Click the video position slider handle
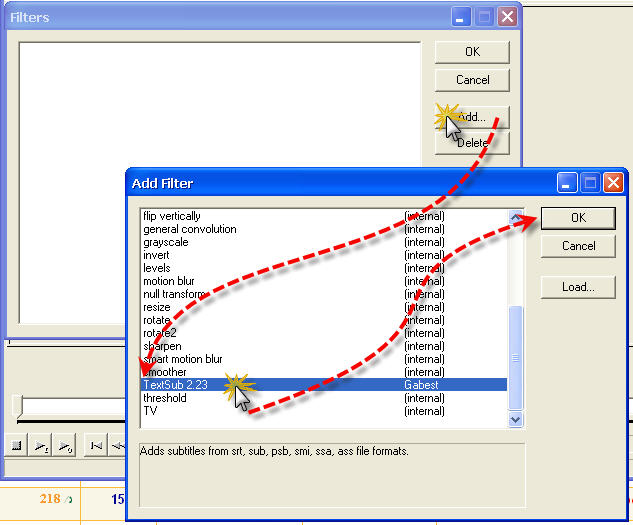This screenshot has height=525, width=633. click(x=17, y=406)
